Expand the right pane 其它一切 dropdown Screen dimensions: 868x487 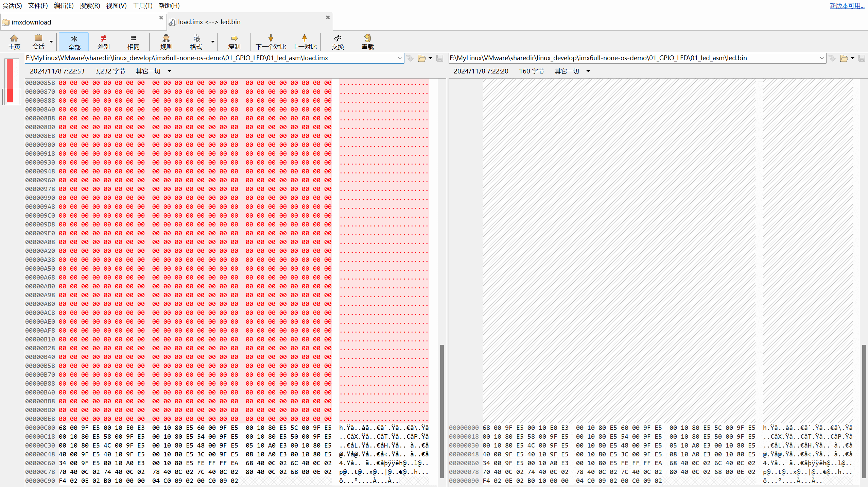[588, 71]
